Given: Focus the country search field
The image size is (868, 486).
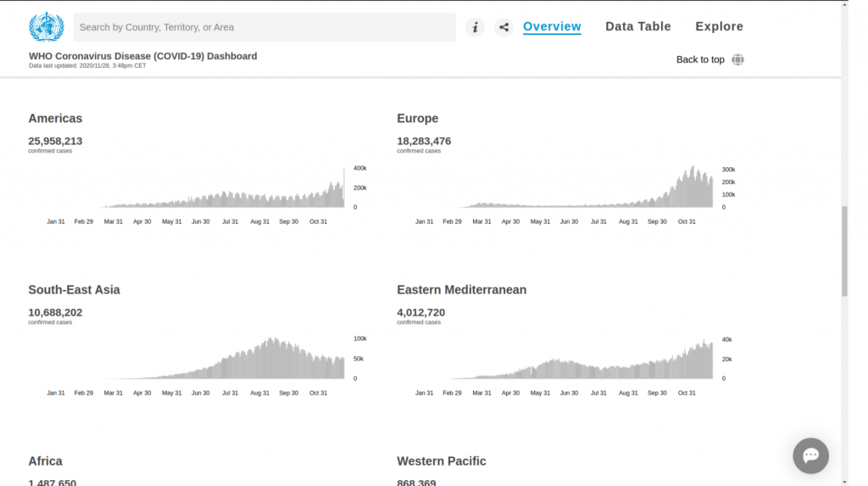Looking at the screenshot, I should [x=264, y=27].
